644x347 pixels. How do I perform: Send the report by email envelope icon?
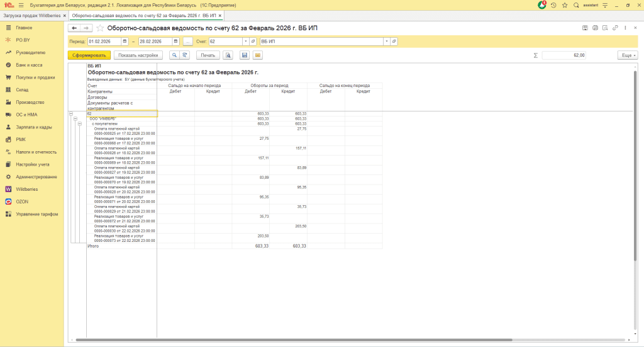point(257,55)
